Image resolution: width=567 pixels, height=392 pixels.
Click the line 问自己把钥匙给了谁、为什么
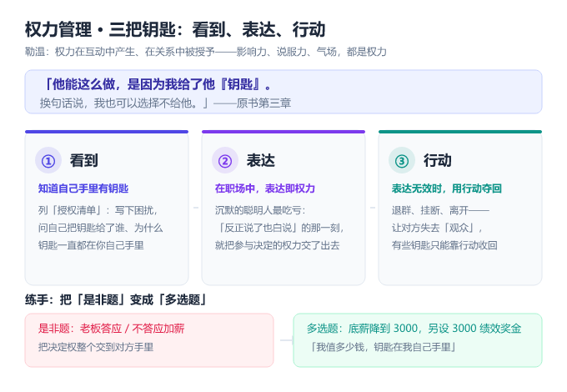click(101, 228)
